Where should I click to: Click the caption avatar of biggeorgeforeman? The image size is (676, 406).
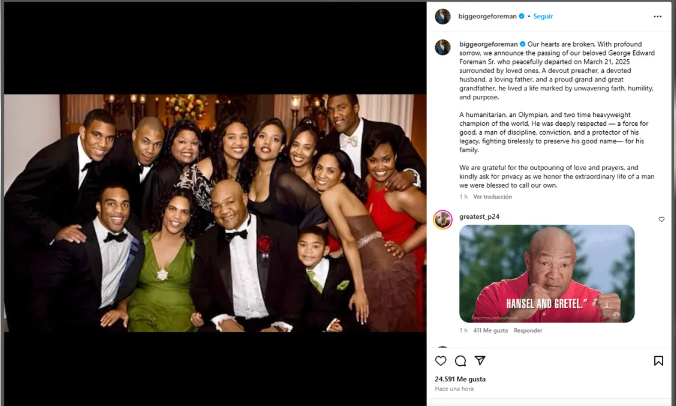(442, 47)
